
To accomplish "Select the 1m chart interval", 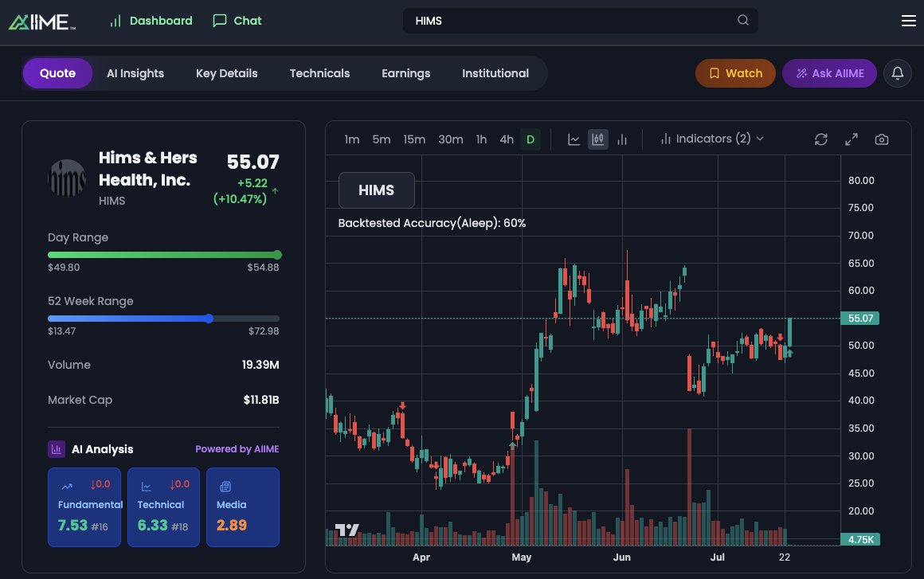I will pos(352,139).
